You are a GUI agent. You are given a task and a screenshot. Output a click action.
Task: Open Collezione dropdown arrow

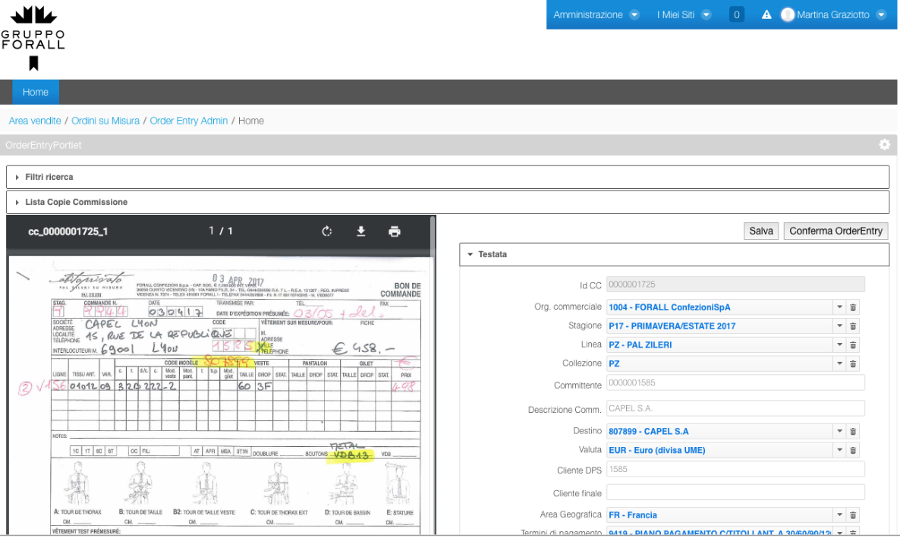[839, 363]
